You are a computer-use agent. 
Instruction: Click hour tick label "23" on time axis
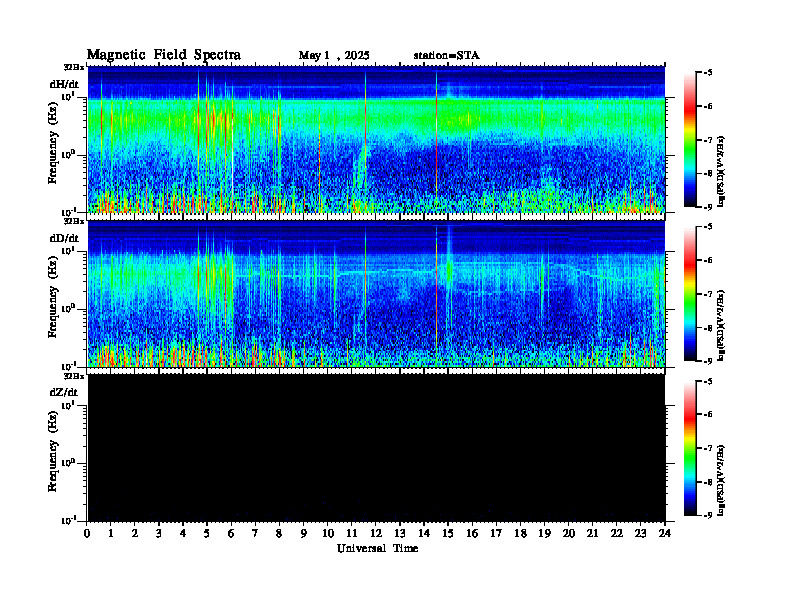click(640, 534)
